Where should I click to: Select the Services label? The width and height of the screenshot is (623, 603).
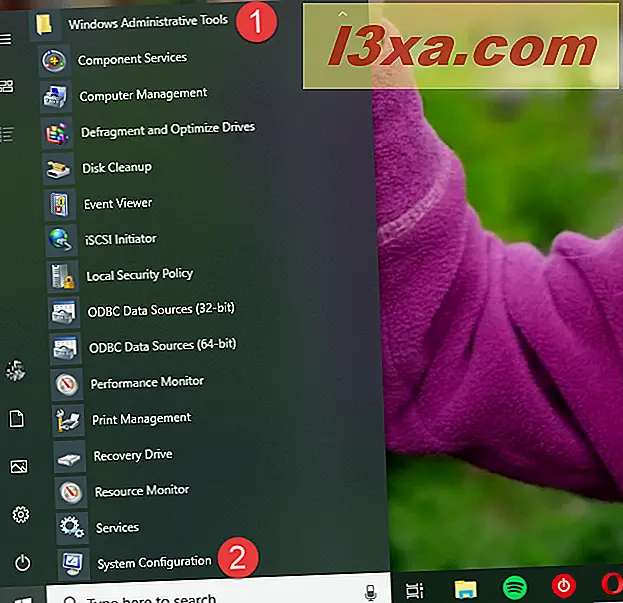118,528
